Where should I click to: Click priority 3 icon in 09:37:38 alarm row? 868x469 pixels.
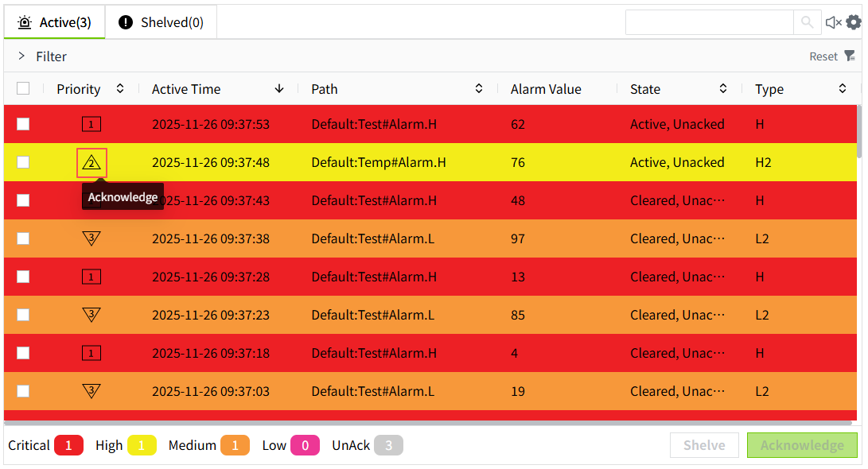click(x=91, y=238)
